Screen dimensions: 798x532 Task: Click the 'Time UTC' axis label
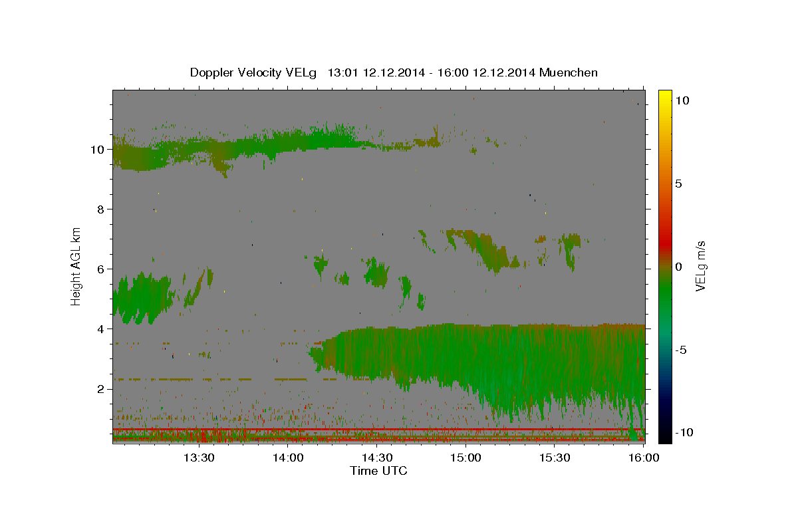click(x=378, y=471)
